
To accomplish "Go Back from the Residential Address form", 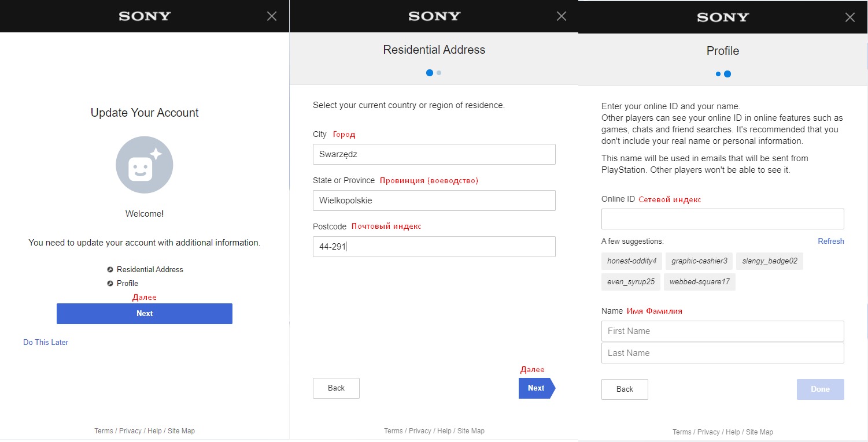I will click(x=336, y=388).
